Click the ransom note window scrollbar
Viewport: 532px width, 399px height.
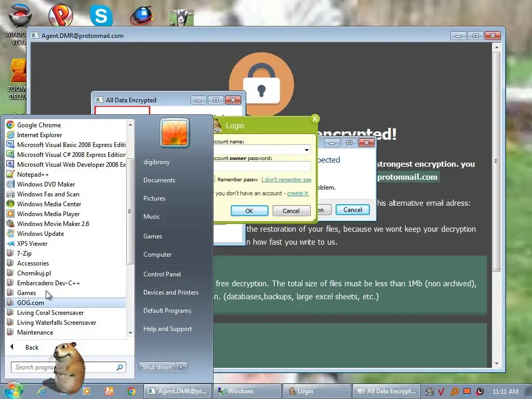(496, 161)
